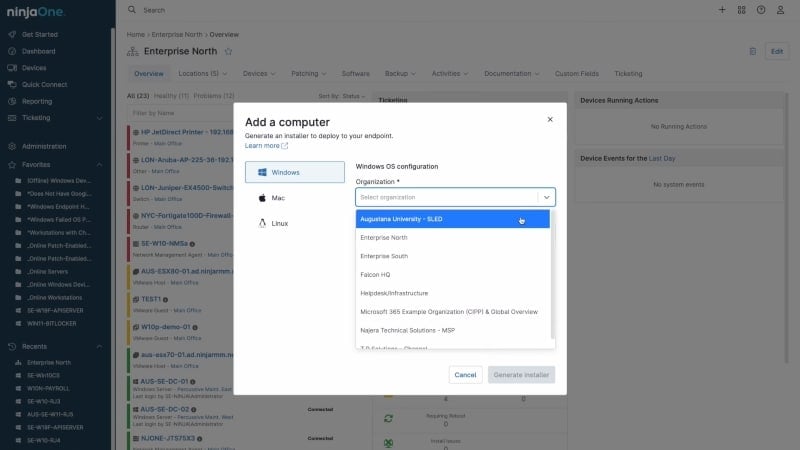
Task: Open Ticketing in the sidebar
Action: tap(36, 118)
